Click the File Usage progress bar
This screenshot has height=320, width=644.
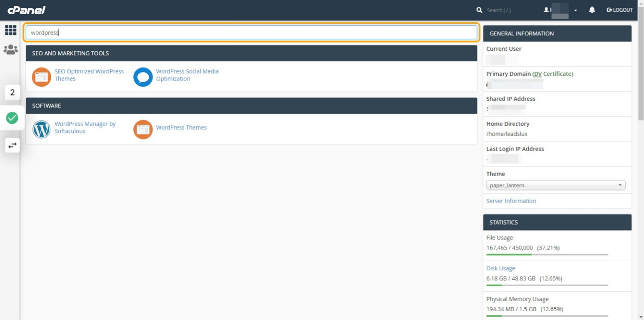[x=547, y=255]
